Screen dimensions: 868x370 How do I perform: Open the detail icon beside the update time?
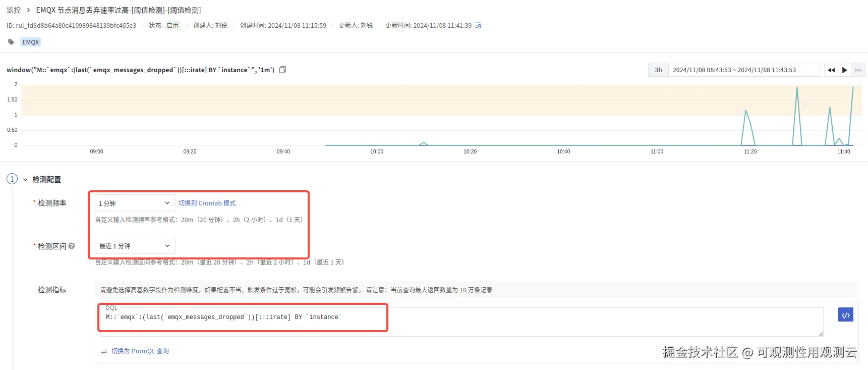tap(478, 25)
